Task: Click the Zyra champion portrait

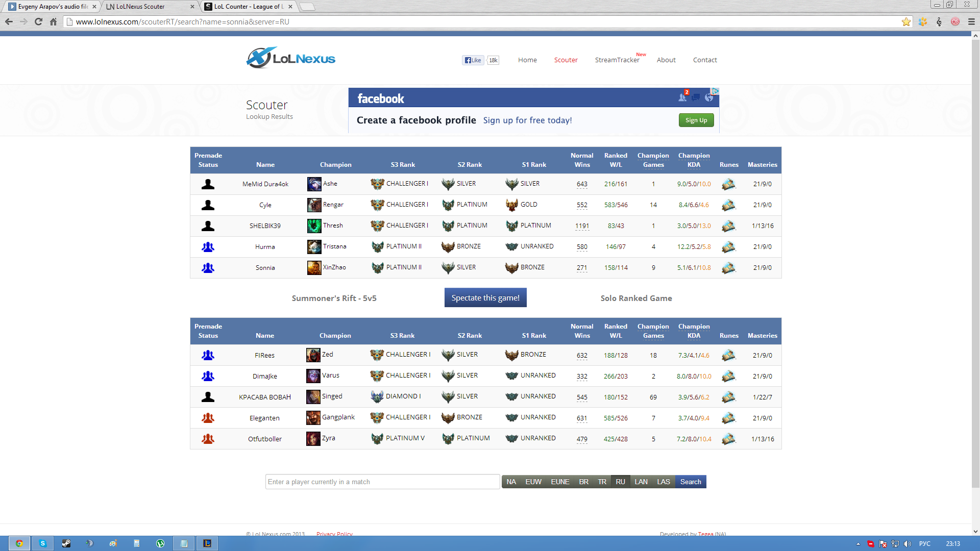Action: point(313,439)
